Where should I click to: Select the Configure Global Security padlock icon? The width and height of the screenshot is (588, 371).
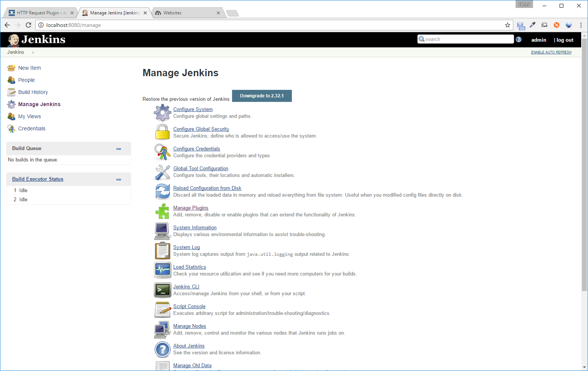coord(163,132)
